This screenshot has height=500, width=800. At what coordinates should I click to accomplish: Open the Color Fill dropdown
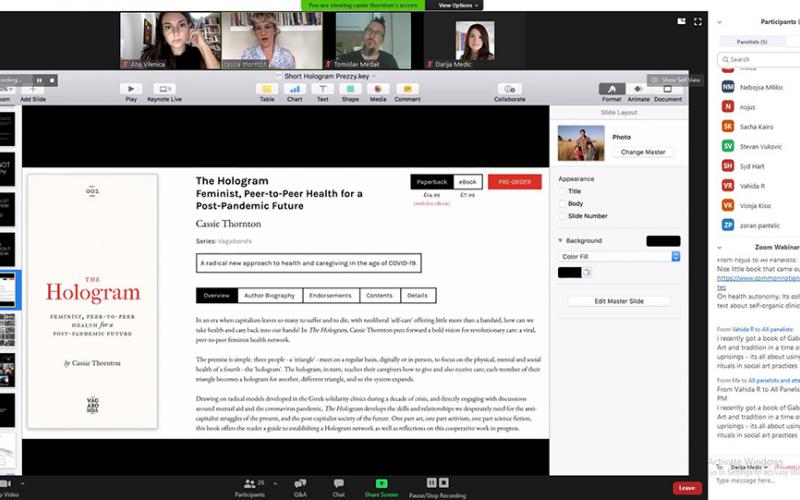pos(619,257)
